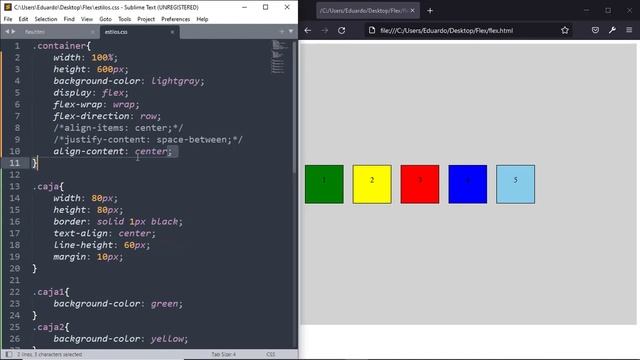Reload the flex.html page
Viewport: 640px width, 360px height.
pos(342,30)
